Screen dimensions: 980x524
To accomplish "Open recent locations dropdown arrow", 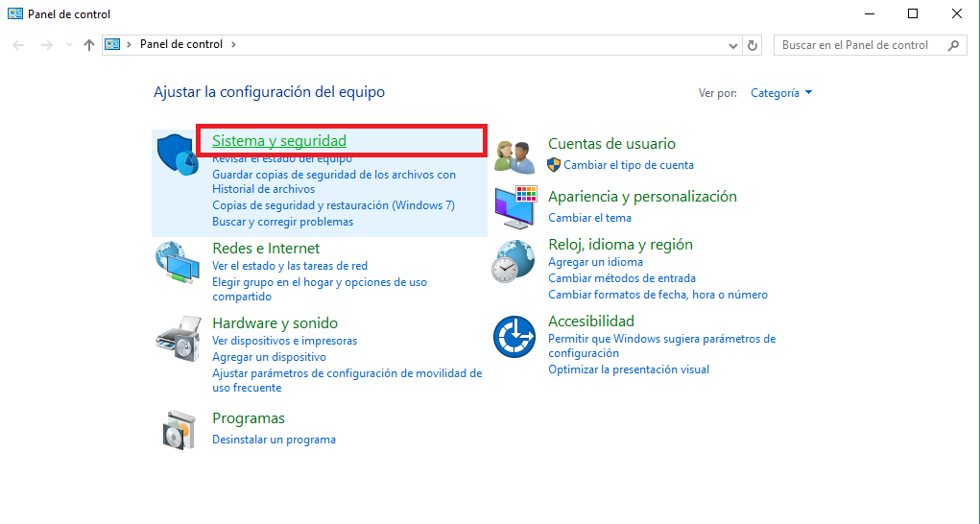I will point(69,45).
